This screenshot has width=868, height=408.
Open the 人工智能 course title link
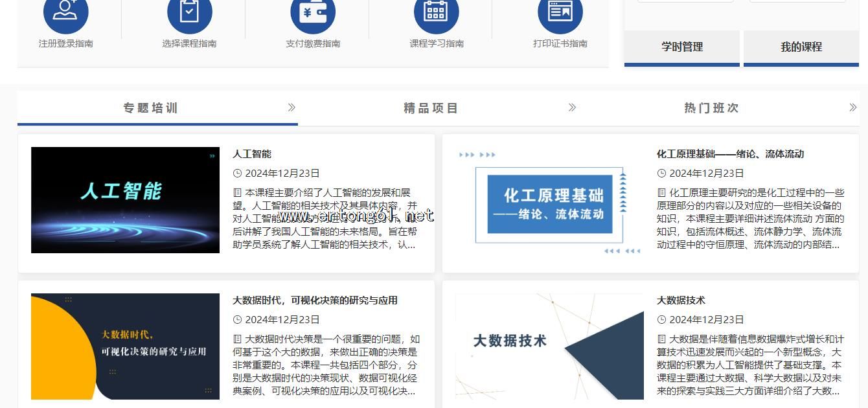pos(252,154)
